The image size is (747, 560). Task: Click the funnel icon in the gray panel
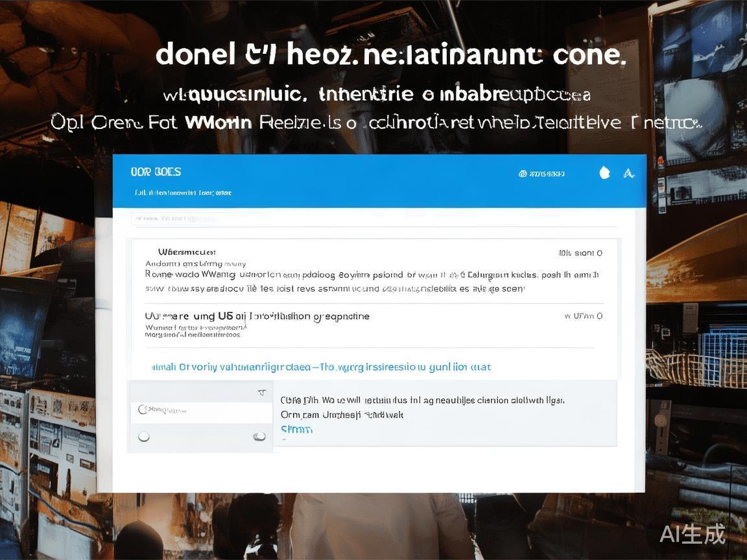pyautogui.click(x=261, y=392)
